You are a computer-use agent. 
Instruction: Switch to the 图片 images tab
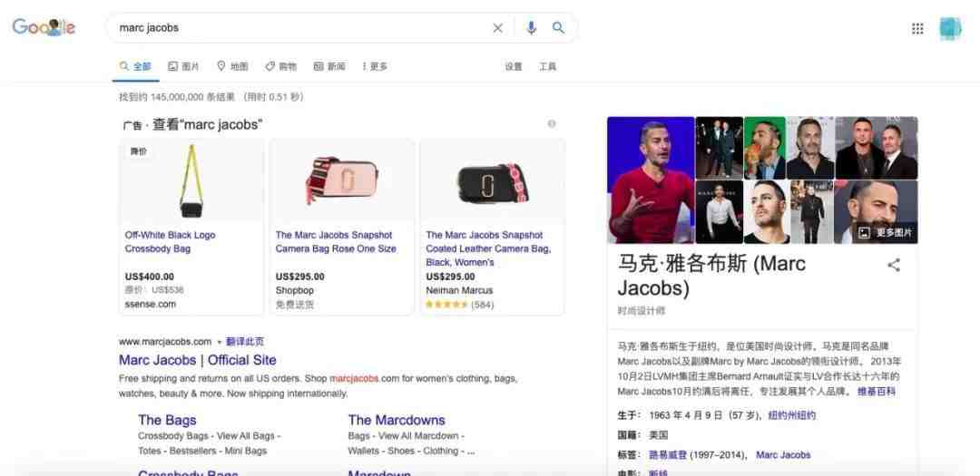pos(183,66)
